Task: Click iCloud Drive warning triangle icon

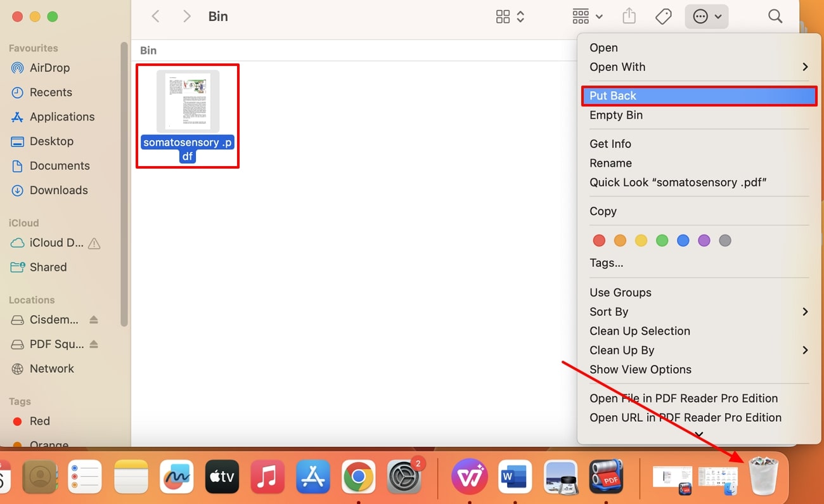Action: pyautogui.click(x=94, y=243)
